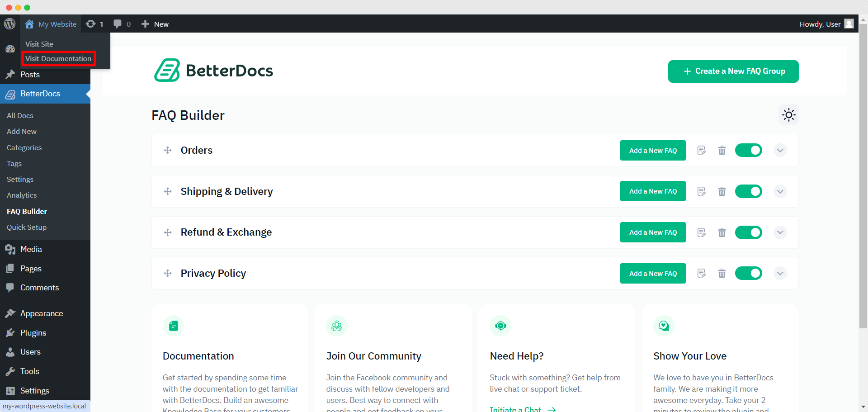
Task: Disable the toggle for Privacy Policy group
Action: 749,273
